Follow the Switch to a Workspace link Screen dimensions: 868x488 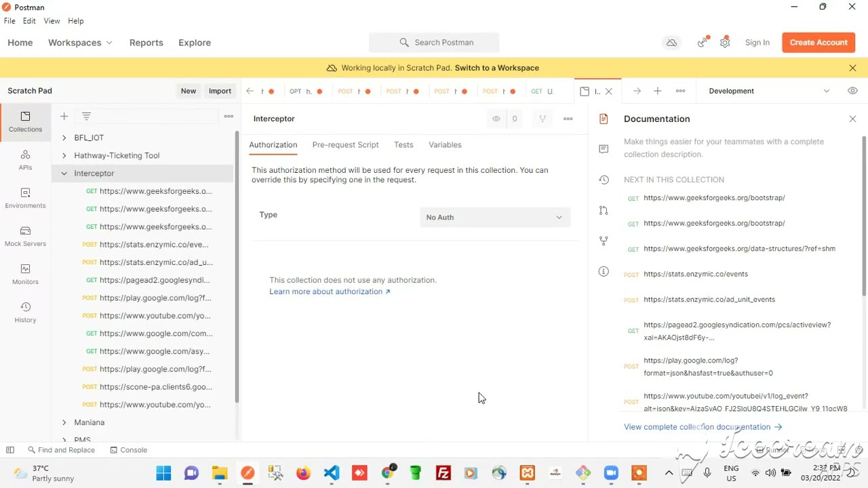point(497,68)
